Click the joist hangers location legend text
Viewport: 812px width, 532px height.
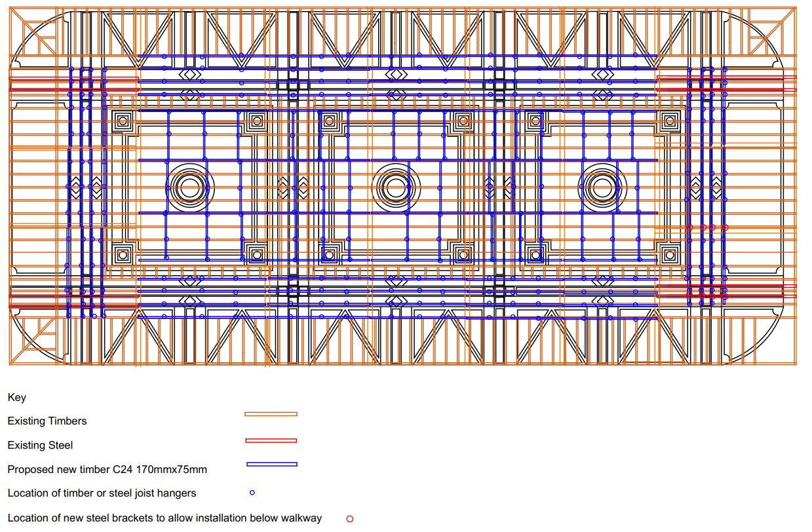tap(102, 493)
